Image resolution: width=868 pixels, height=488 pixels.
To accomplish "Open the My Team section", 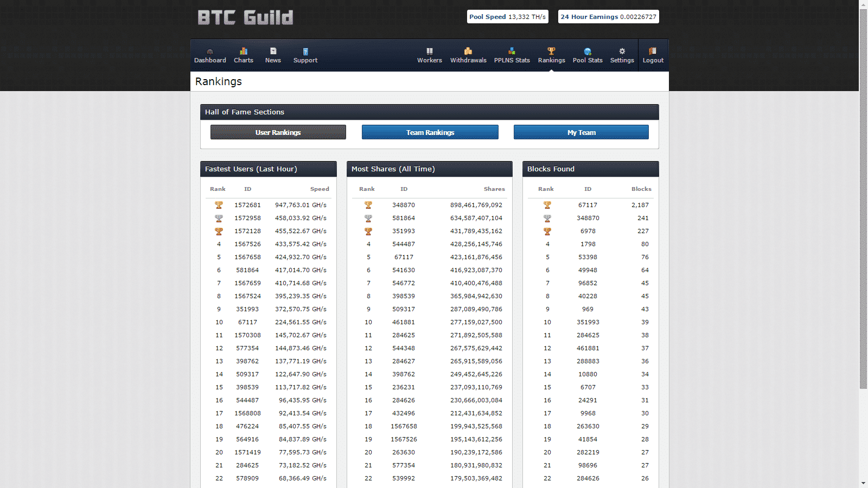I will (581, 132).
